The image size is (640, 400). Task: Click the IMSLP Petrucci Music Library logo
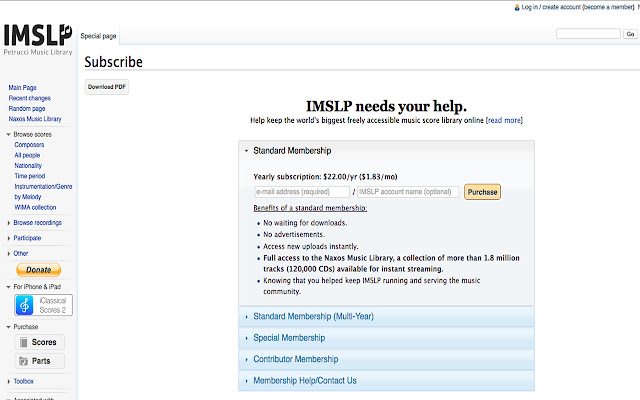click(38, 40)
